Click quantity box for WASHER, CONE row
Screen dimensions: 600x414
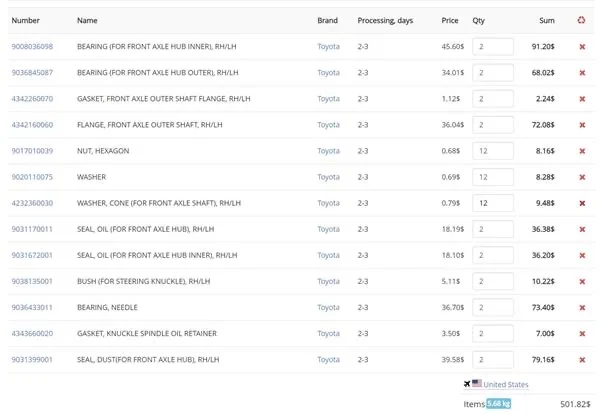point(493,203)
